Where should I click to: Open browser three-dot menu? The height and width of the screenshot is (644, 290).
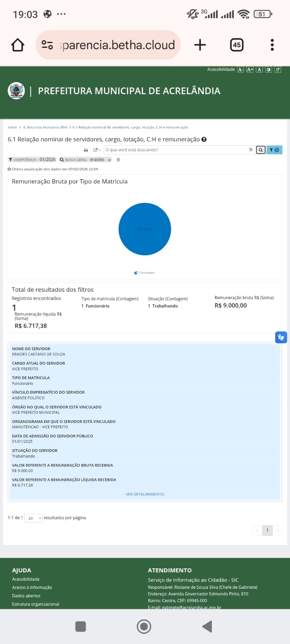coord(272,45)
